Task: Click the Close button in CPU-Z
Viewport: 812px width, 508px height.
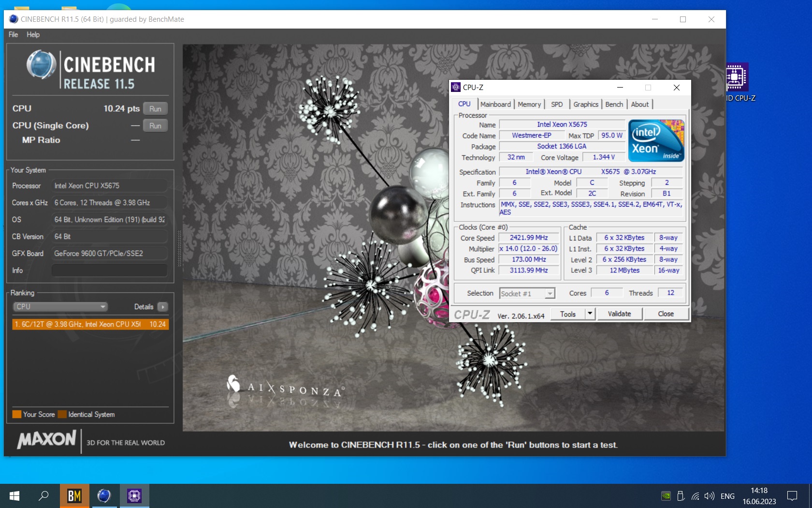Action: pyautogui.click(x=666, y=314)
